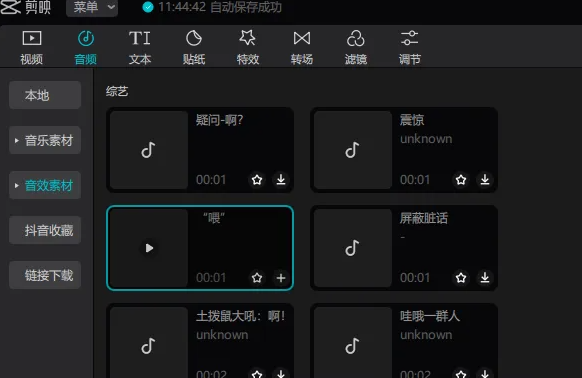582x378 pixels.
Task: Open the 菜单 dropdown menu
Action: 92,7
